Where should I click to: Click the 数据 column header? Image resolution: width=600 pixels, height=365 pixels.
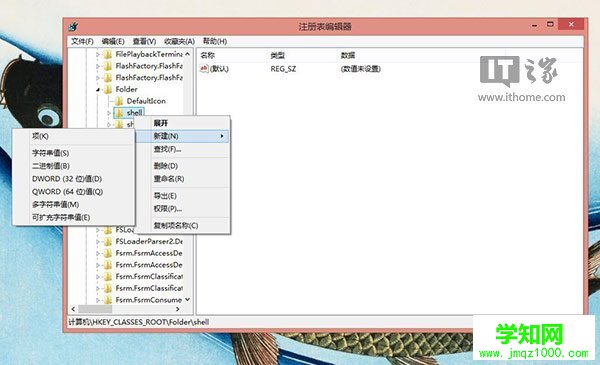tap(348, 55)
